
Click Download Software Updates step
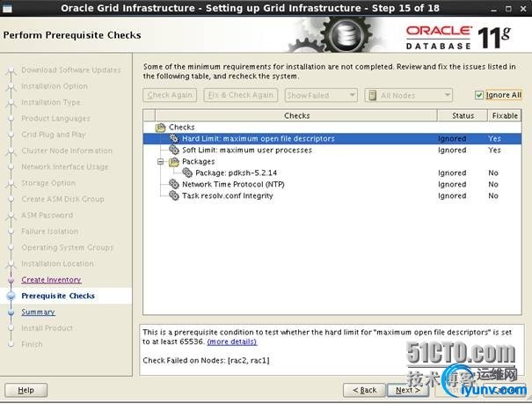[x=71, y=70]
